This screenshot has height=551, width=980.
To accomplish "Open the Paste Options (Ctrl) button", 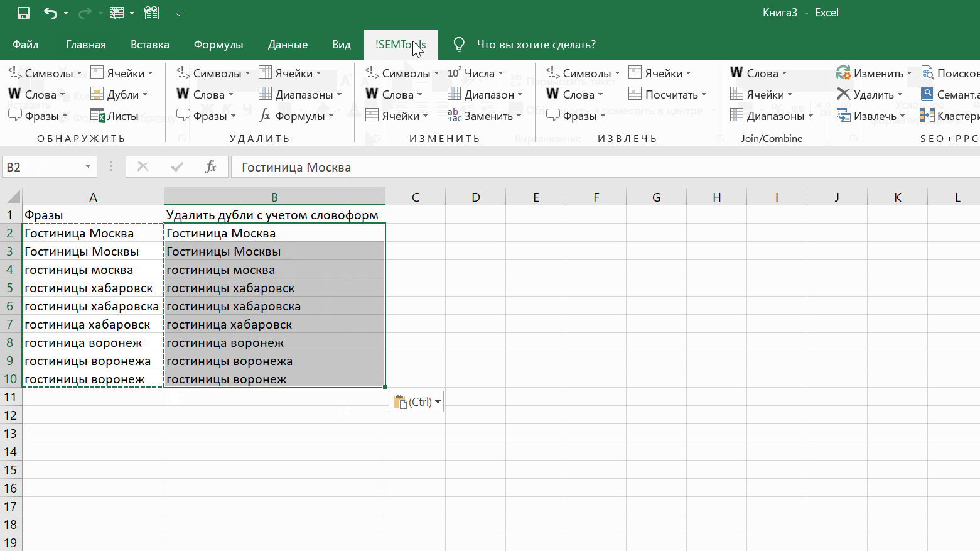I will 416,402.
